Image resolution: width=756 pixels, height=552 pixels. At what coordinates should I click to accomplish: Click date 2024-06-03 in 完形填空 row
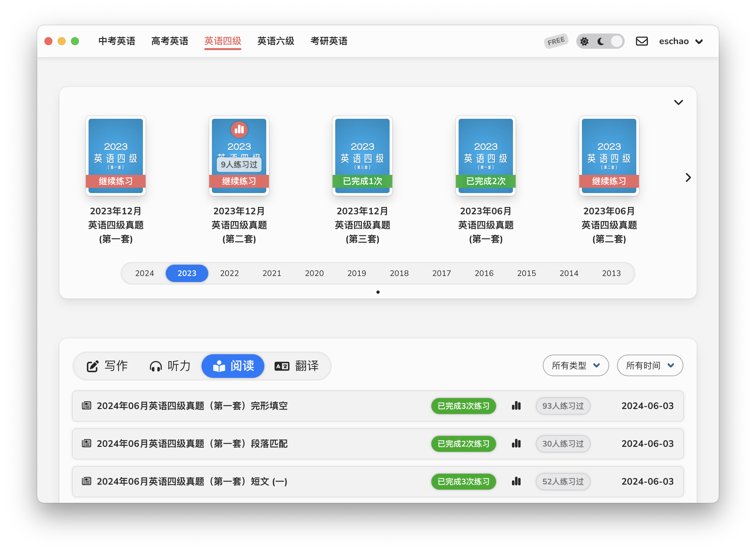(647, 406)
